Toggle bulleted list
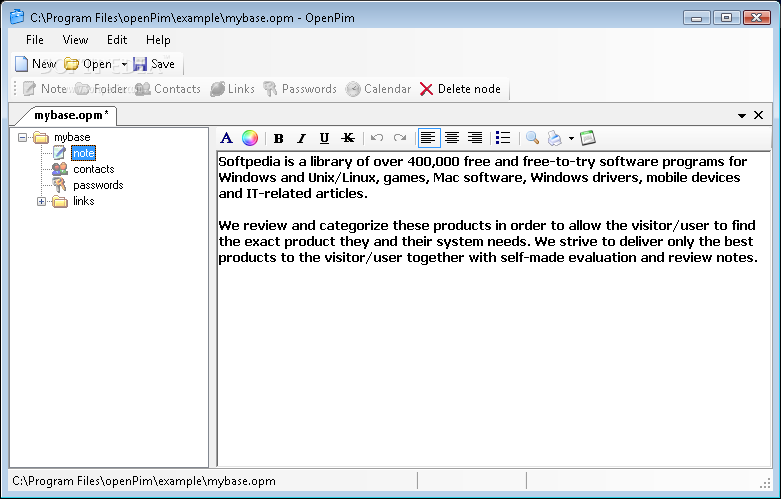781x499 pixels. click(503, 138)
